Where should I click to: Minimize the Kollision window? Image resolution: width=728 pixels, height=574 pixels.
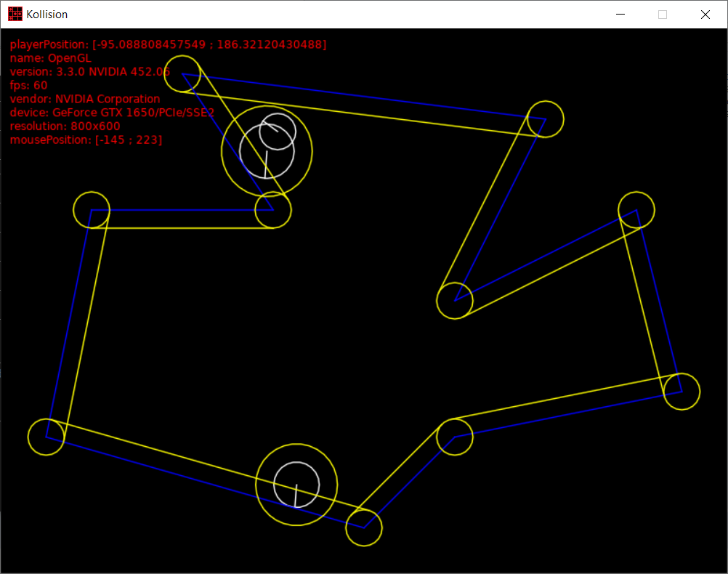point(620,15)
